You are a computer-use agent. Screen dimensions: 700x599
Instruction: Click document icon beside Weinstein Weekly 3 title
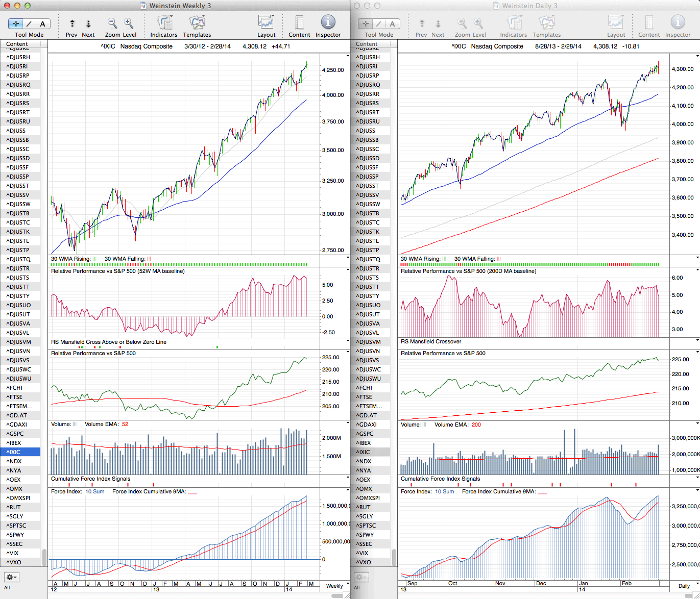[143, 6]
